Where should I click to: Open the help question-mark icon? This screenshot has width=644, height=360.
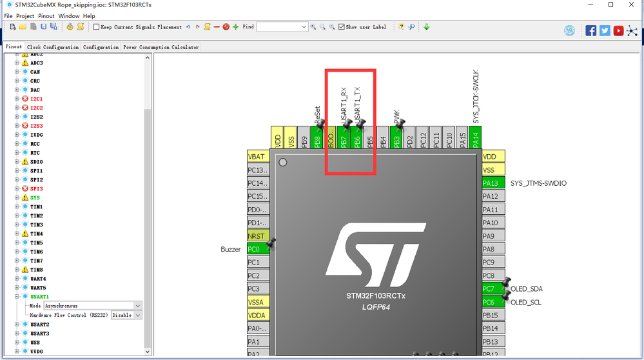[401, 27]
